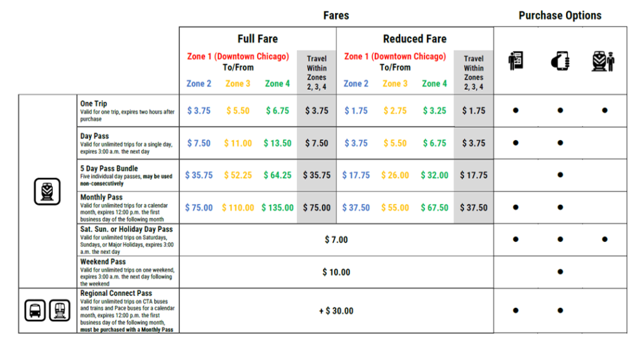Select the Full Fare column header
The width and height of the screenshot is (644, 345).
(x=257, y=38)
